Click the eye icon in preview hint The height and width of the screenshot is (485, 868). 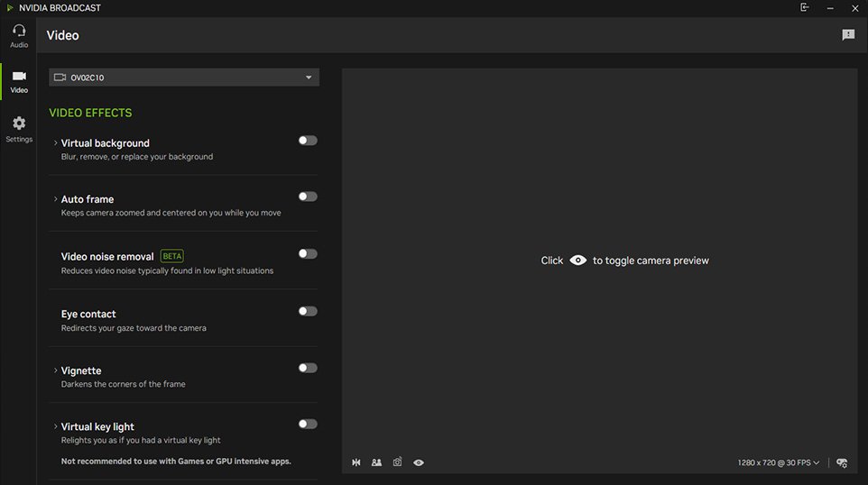[578, 261]
